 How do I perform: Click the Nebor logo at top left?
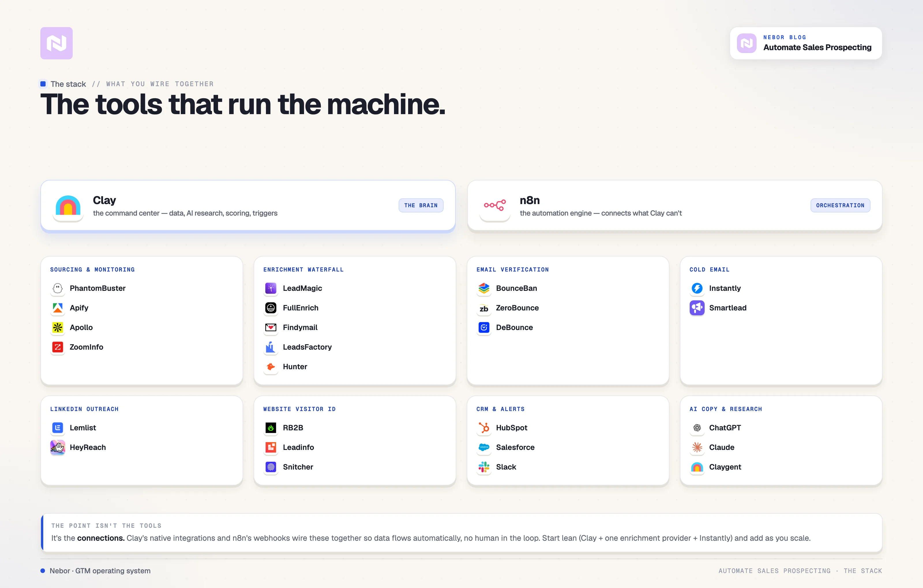(56, 43)
